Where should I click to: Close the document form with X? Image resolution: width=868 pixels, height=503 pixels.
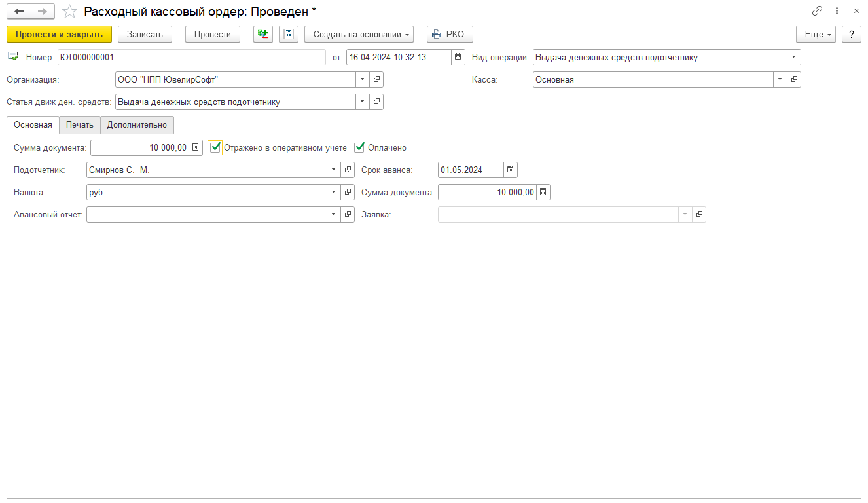click(x=856, y=11)
